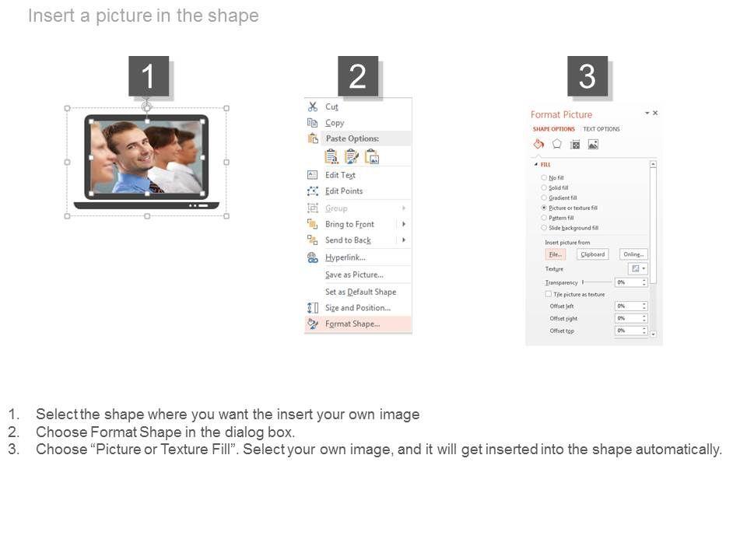The width and height of the screenshot is (747, 560).
Task: Expand the Bring to Front submenu arrow
Action: tap(404, 224)
